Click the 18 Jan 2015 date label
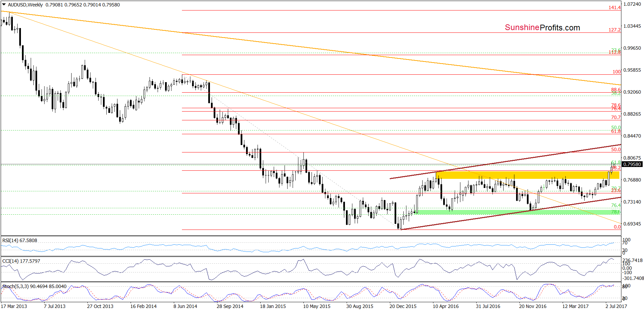 273,306
